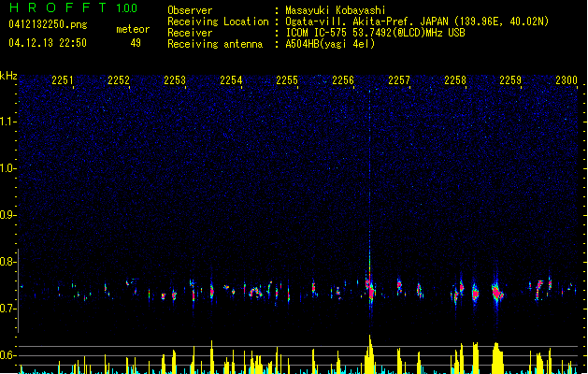Click the 1.1 frequency axis label
Viewport: 588px width, 374px height.
[7, 122]
